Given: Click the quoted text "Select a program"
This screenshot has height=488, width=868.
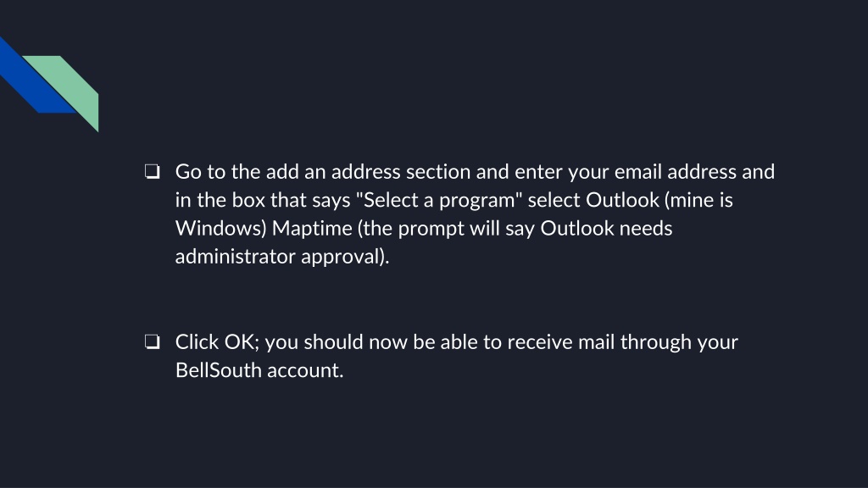Looking at the screenshot, I should [439, 200].
